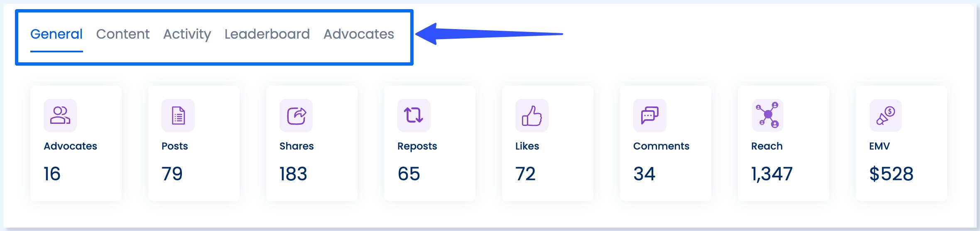The width and height of the screenshot is (980, 231).
Task: Open the Advocates tab
Action: [359, 34]
